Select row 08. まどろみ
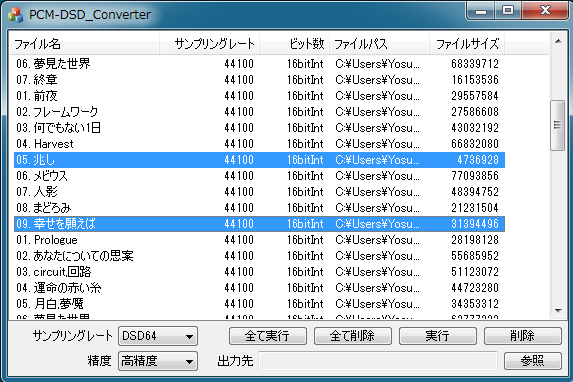573x382 pixels. coord(259,208)
